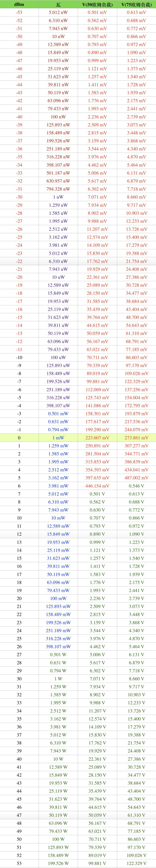Select the 12.574 V cell
Viewport: 156px width, 868px height.
point(97,719)
